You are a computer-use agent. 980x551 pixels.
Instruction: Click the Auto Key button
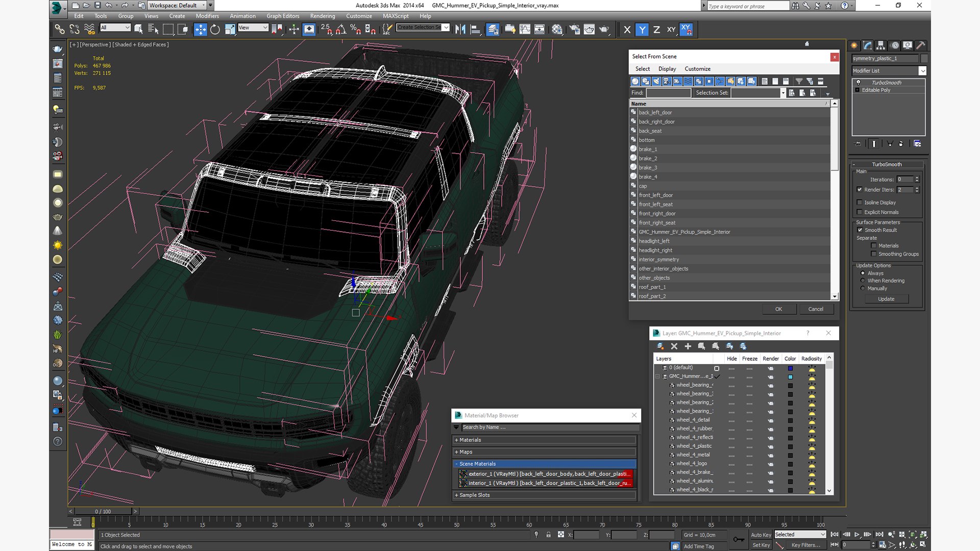[761, 535]
